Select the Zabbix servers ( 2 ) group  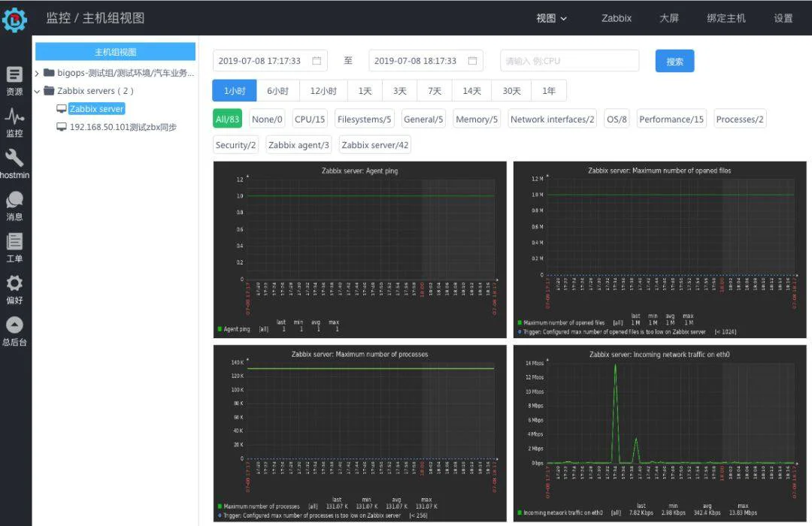(95, 91)
